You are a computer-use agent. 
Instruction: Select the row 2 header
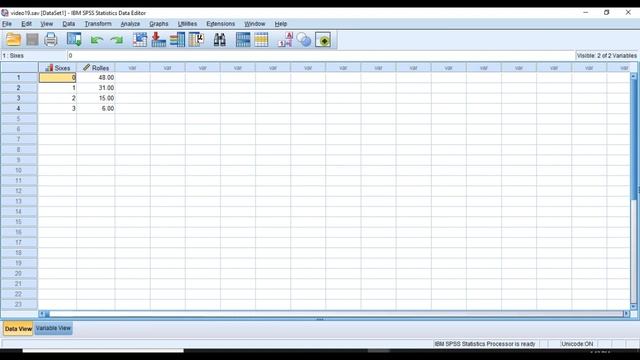(x=19, y=88)
